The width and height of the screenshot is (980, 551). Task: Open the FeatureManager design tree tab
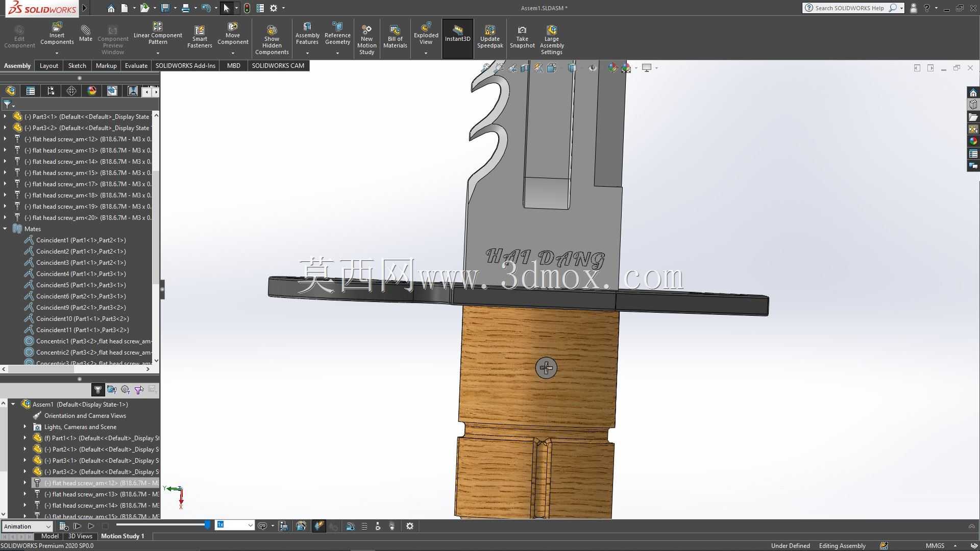(x=11, y=91)
